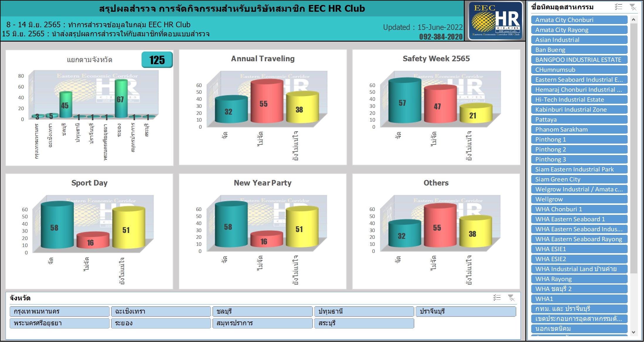Filter by Wellgrow
Image resolution: width=644 pixels, height=342 pixels.
point(579,199)
